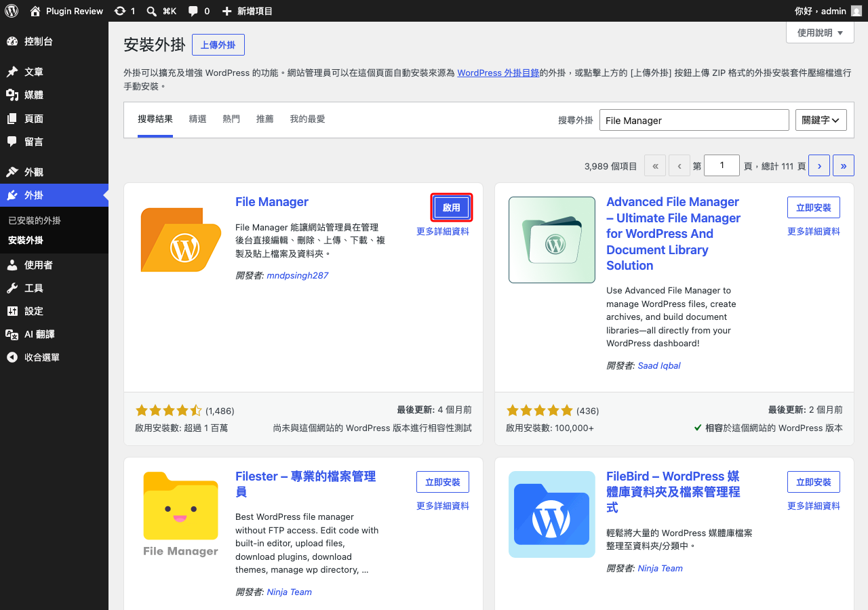Click the 啟用安裝數: 100,000+ text
The height and width of the screenshot is (610, 868).
550,428
